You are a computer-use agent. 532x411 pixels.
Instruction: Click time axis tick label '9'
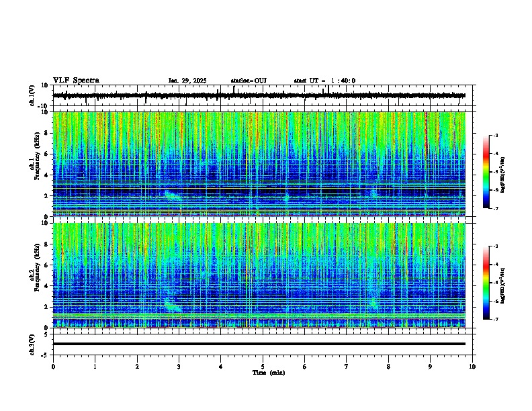[x=430, y=367]
